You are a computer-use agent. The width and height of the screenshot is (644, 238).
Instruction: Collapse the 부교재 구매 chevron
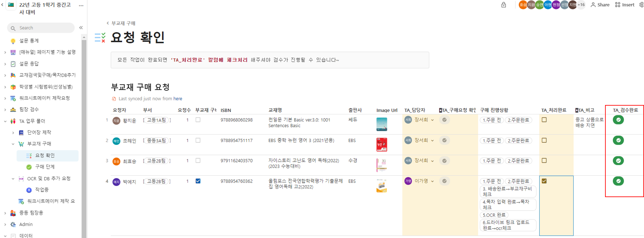[13, 144]
